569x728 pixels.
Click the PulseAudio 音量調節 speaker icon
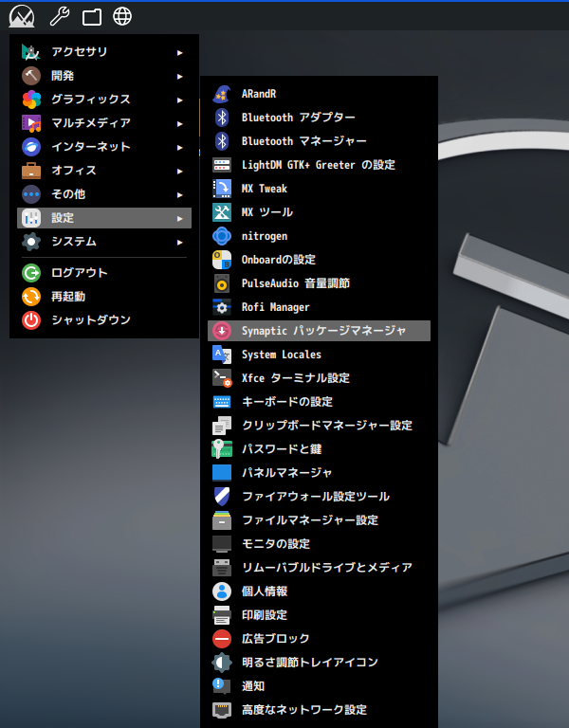(222, 283)
